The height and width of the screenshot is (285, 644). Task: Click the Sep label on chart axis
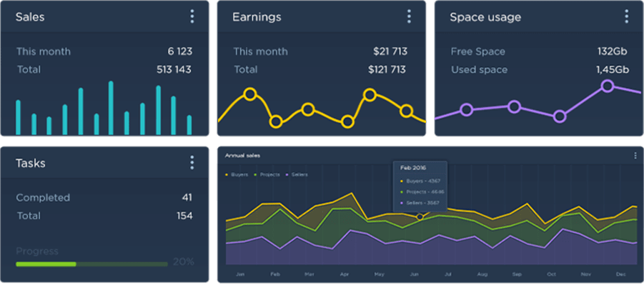pos(517,274)
